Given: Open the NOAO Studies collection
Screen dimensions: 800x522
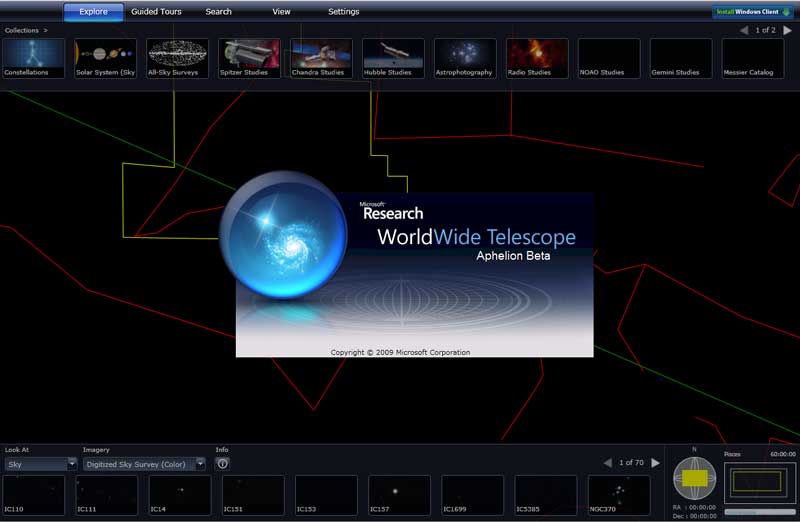Looking at the screenshot, I should 609,58.
